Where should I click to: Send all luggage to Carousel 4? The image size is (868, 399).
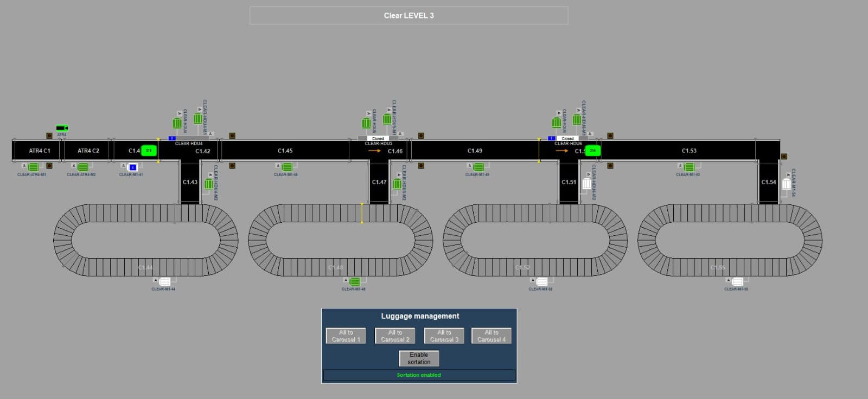click(492, 336)
